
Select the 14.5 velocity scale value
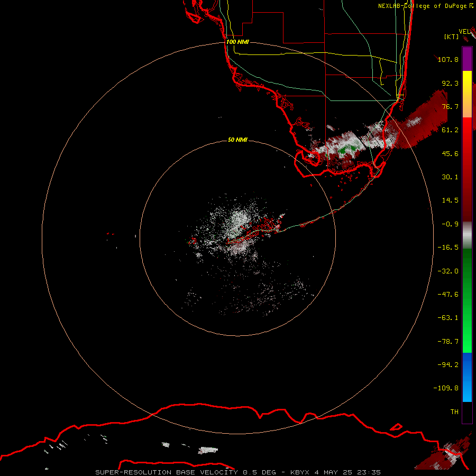pos(450,200)
